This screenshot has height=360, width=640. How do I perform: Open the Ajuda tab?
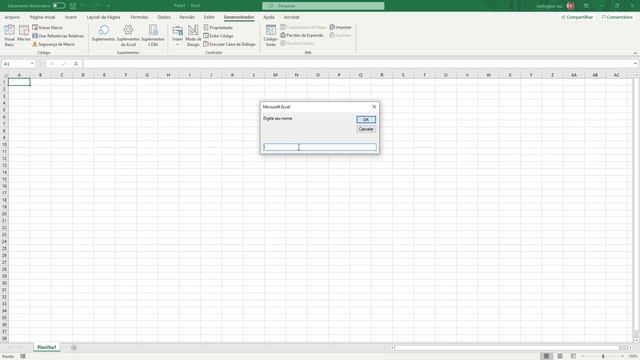269,17
